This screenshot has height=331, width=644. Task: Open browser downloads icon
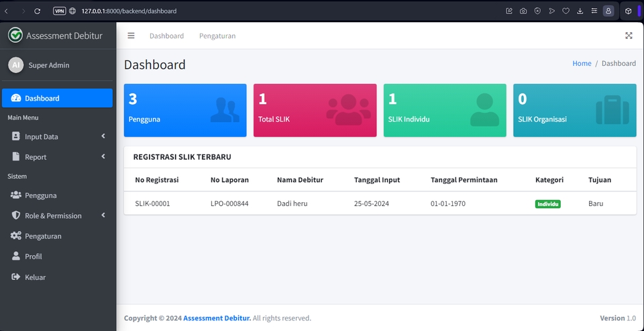(580, 11)
